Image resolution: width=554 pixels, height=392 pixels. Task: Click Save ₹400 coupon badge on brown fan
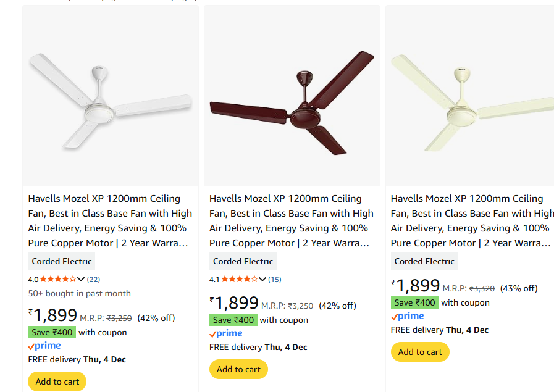coord(233,320)
